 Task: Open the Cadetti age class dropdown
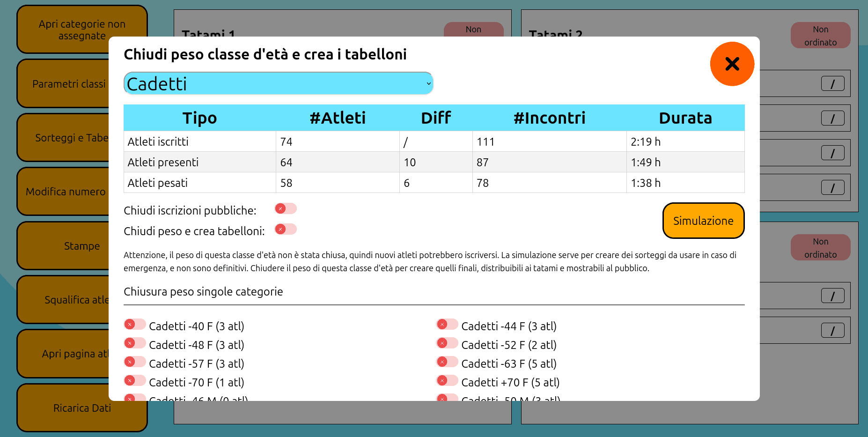[x=278, y=84]
